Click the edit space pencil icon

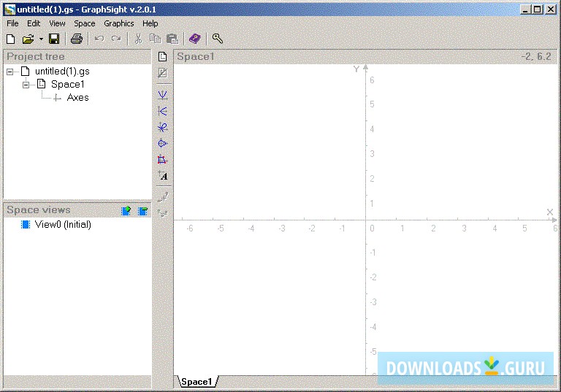point(162,73)
